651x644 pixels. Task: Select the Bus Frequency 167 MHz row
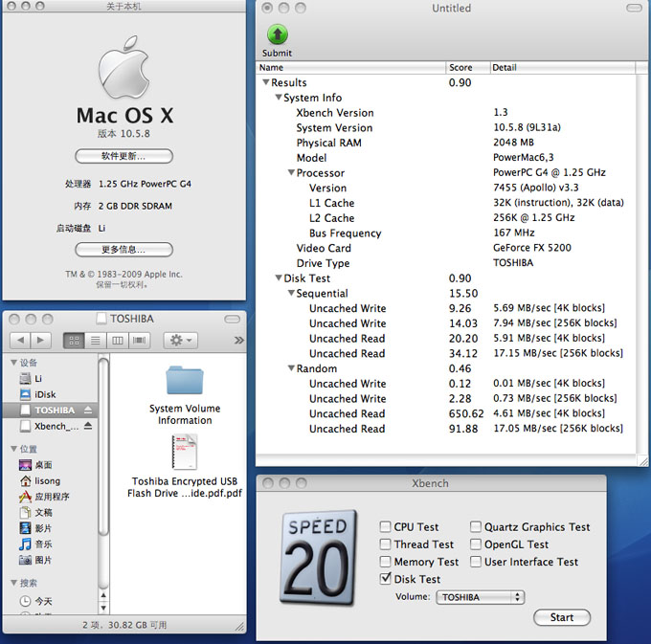445,233
